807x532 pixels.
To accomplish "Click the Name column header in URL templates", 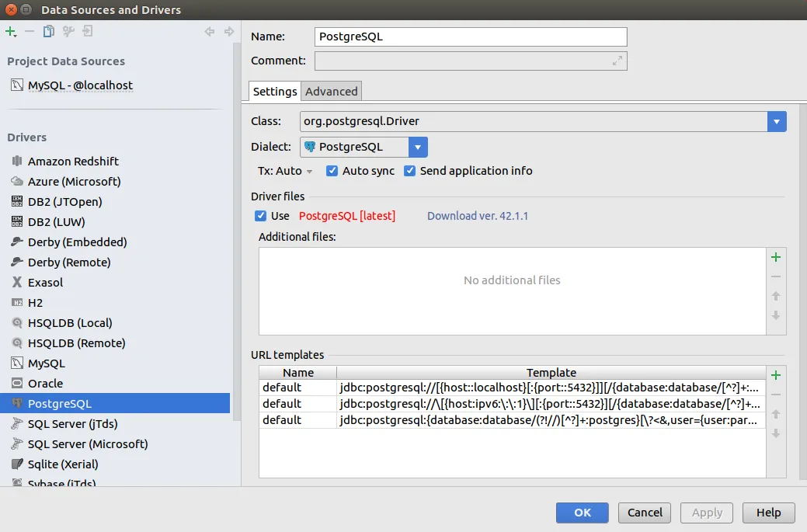I will [x=298, y=373].
